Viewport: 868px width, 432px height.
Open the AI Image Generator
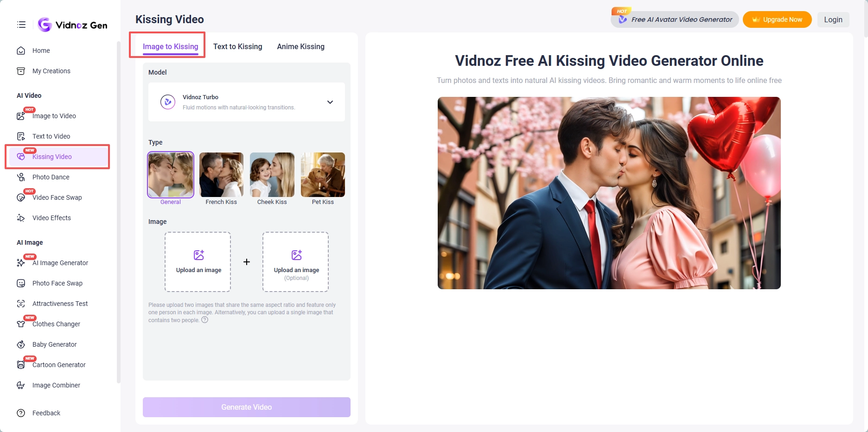click(x=60, y=263)
